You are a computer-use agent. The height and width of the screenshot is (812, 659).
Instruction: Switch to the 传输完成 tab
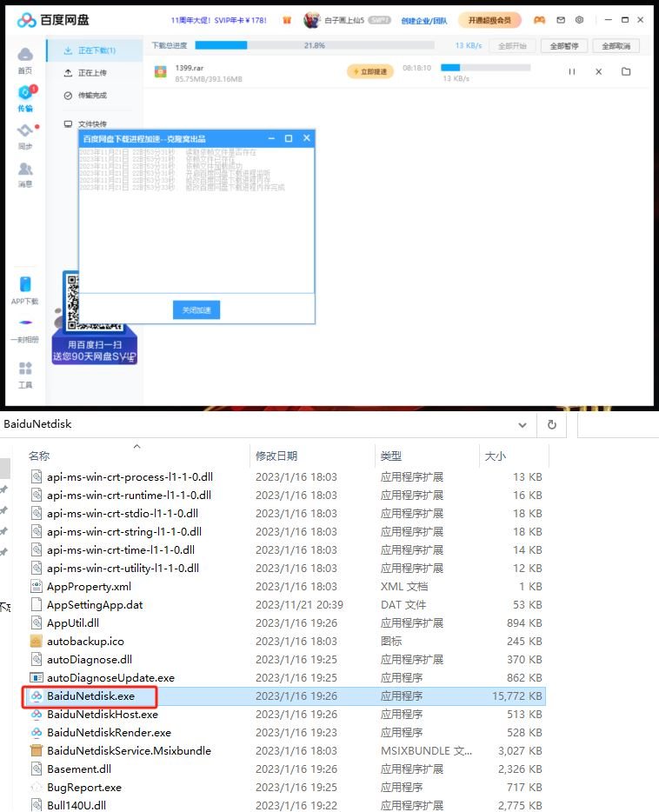(x=94, y=96)
